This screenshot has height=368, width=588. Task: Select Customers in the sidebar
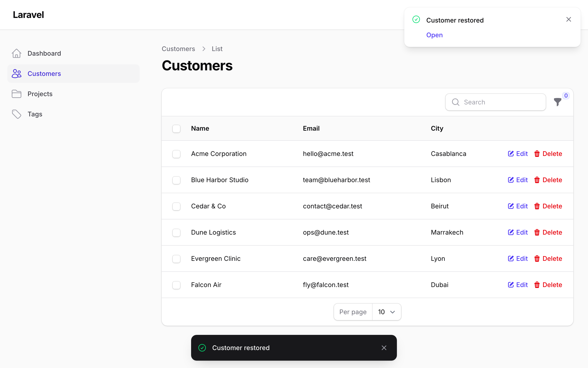click(x=73, y=74)
